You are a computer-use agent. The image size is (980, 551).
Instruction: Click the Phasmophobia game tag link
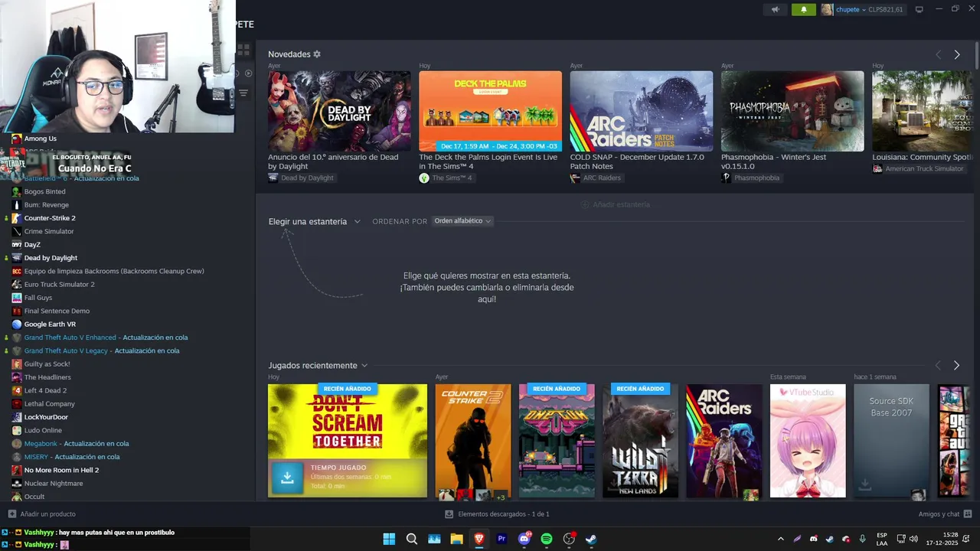click(750, 178)
